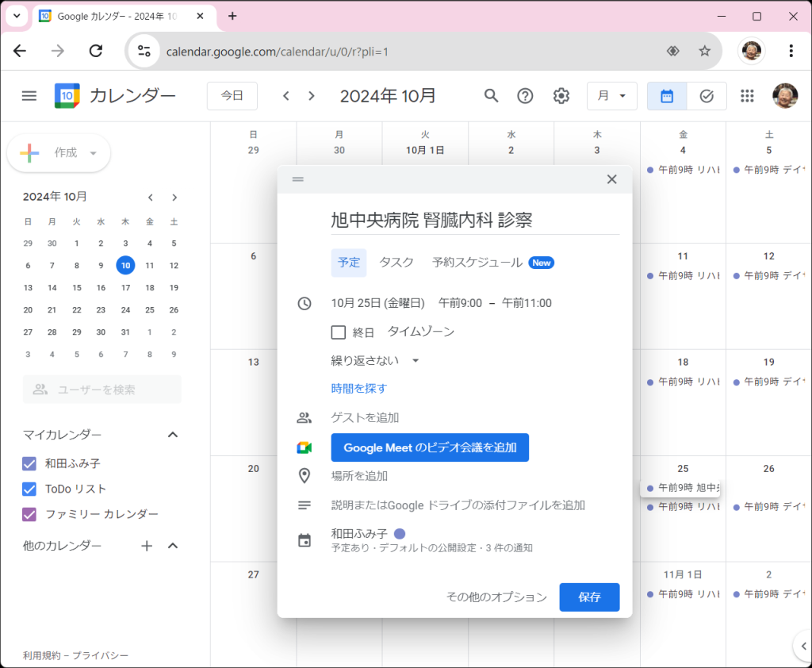Close the event creation dialog

point(611,179)
